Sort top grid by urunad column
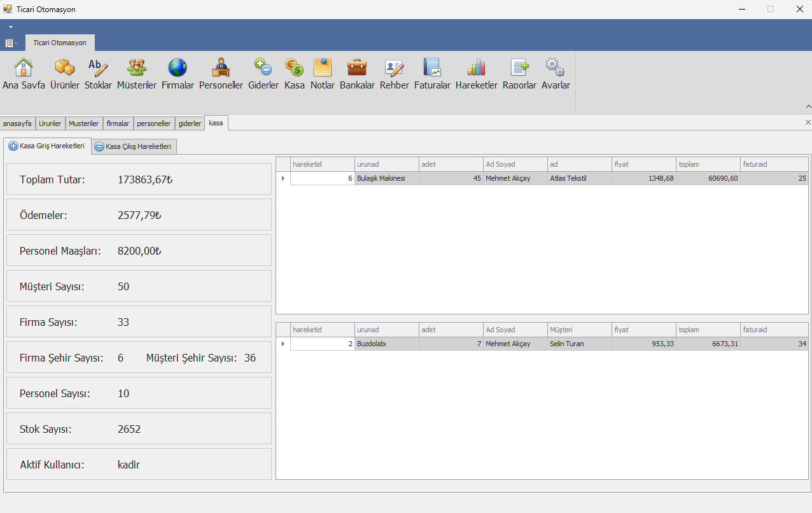The image size is (812, 513). (x=387, y=164)
